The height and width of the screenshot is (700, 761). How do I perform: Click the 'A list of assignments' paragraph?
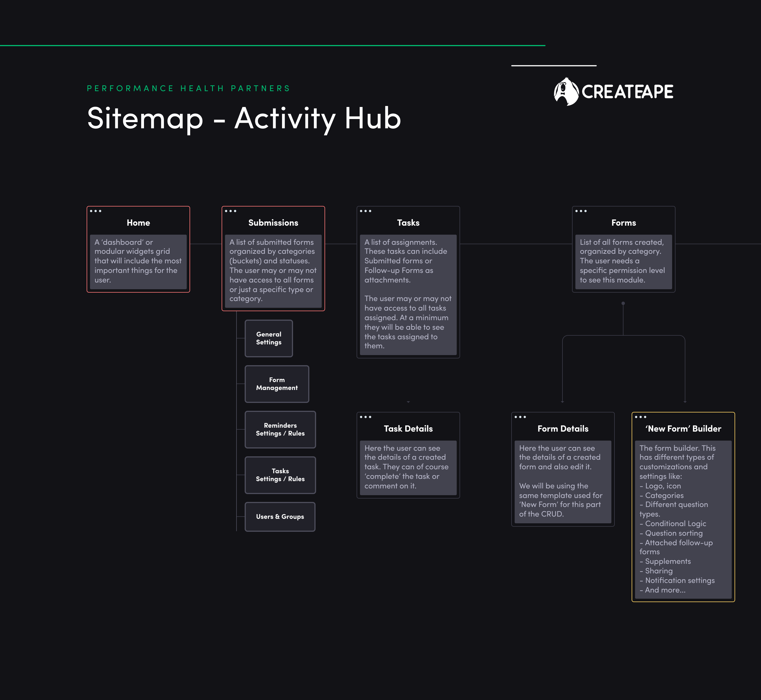coord(406,261)
